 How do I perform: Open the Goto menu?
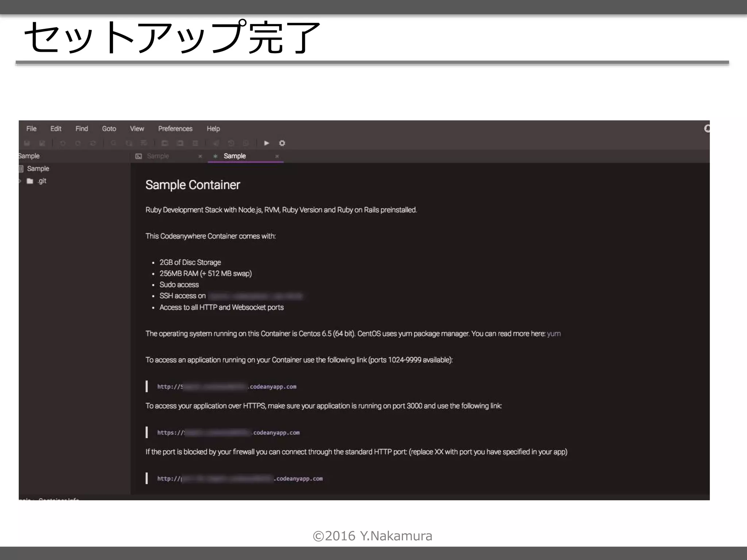coord(109,129)
